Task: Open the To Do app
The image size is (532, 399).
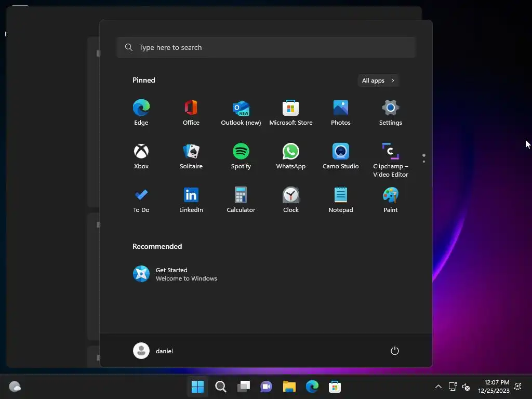Action: [141, 200]
